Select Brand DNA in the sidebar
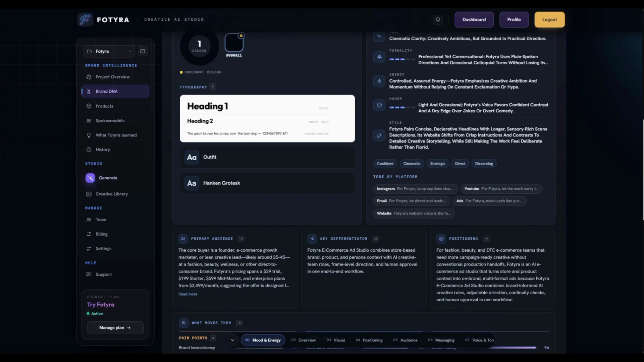 [115, 92]
